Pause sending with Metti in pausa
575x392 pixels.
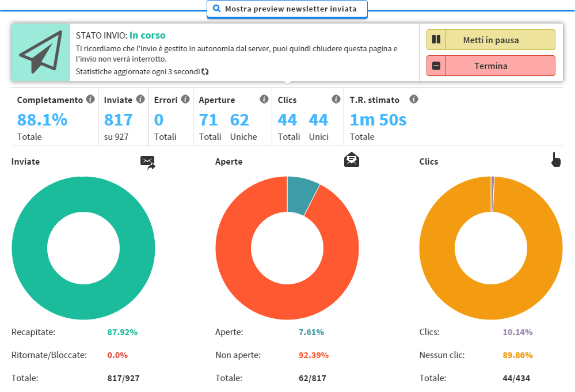tap(490, 40)
